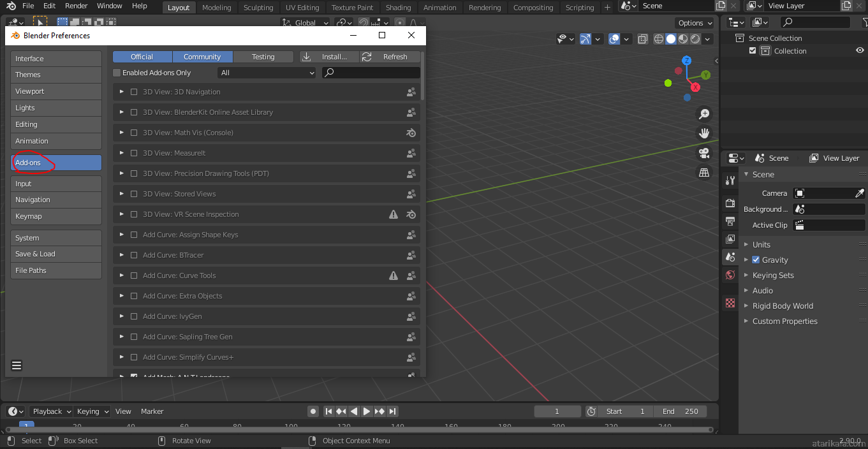The width and height of the screenshot is (868, 449).
Task: Select rendered viewport shading icon
Action: tap(695, 39)
